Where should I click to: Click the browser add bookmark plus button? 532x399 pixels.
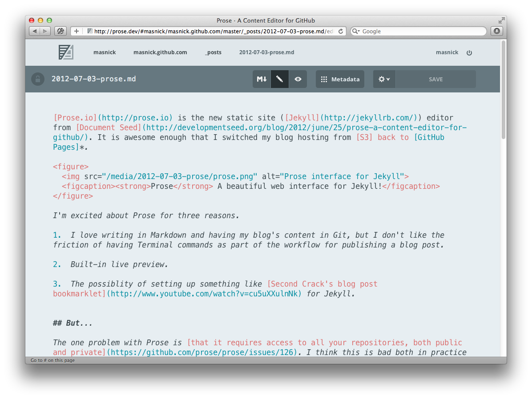[77, 31]
